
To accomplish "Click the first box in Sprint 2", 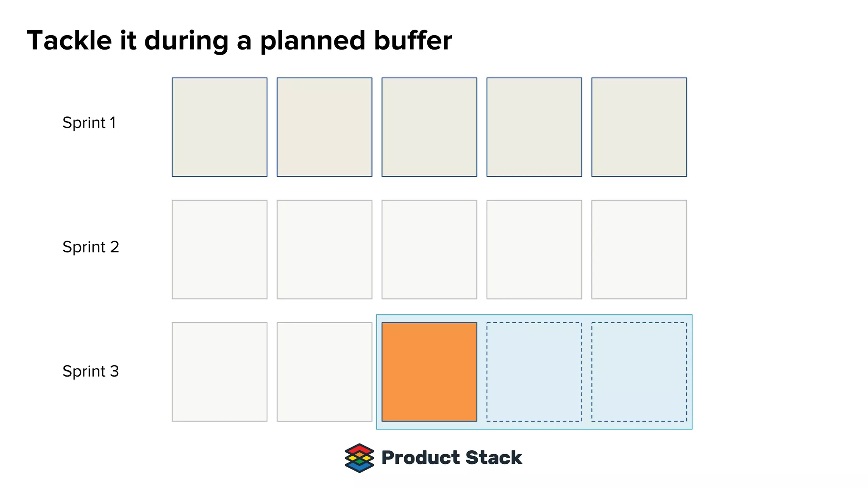I will (220, 250).
